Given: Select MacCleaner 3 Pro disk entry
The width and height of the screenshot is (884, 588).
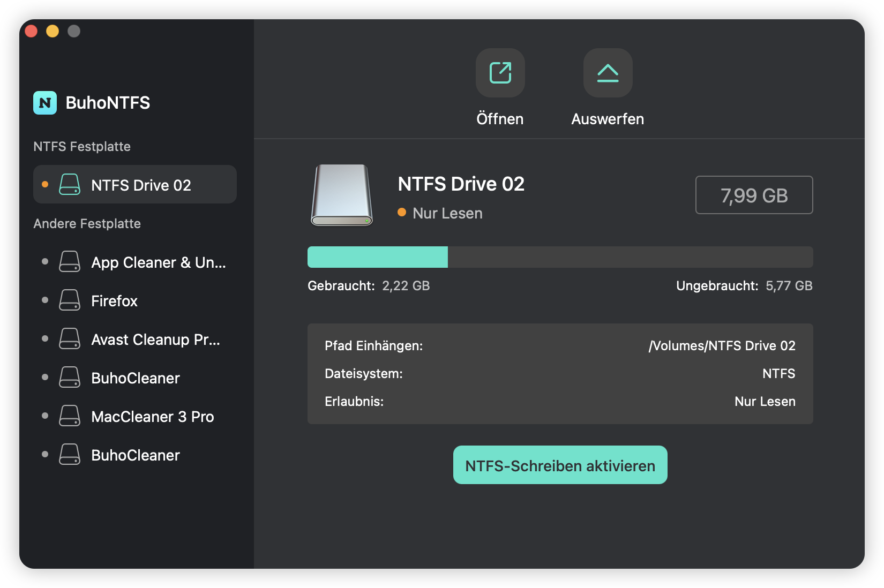Looking at the screenshot, I should coord(135,416).
